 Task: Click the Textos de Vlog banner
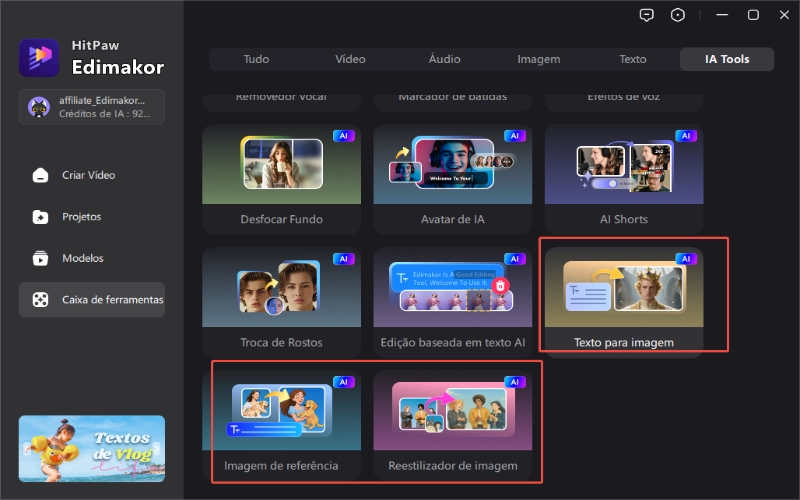point(92,448)
